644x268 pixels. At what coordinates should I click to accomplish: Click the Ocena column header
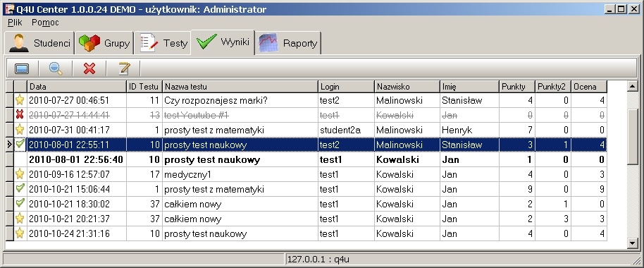point(589,87)
